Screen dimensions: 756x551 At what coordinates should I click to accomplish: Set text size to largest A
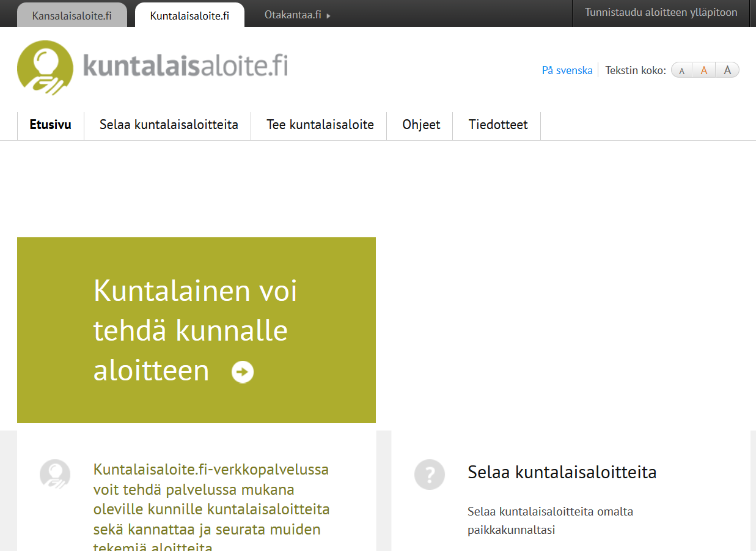click(727, 71)
